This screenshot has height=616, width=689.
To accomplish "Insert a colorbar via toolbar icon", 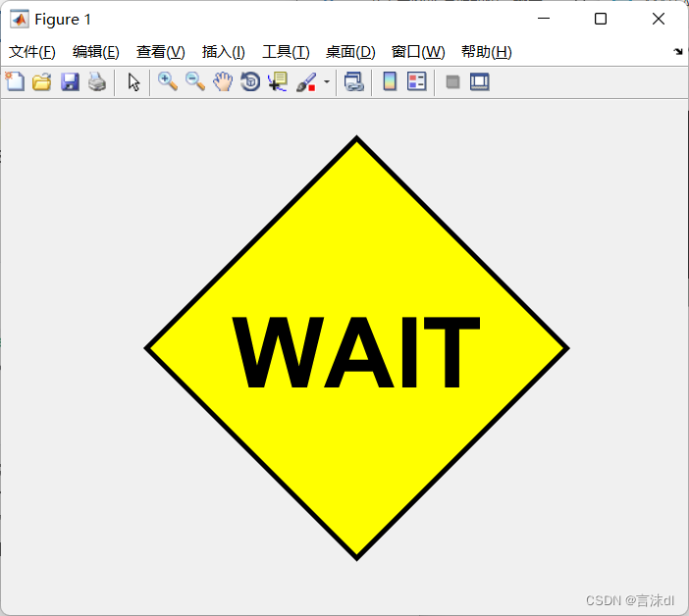I will 390,81.
